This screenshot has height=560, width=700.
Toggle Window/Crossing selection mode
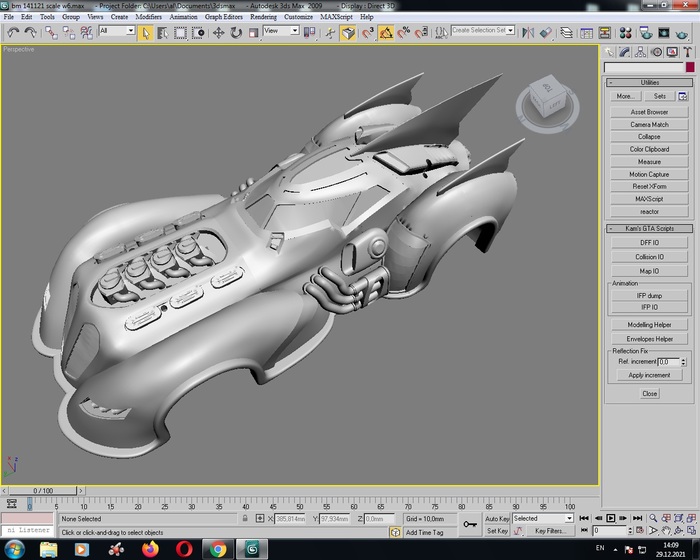click(198, 33)
